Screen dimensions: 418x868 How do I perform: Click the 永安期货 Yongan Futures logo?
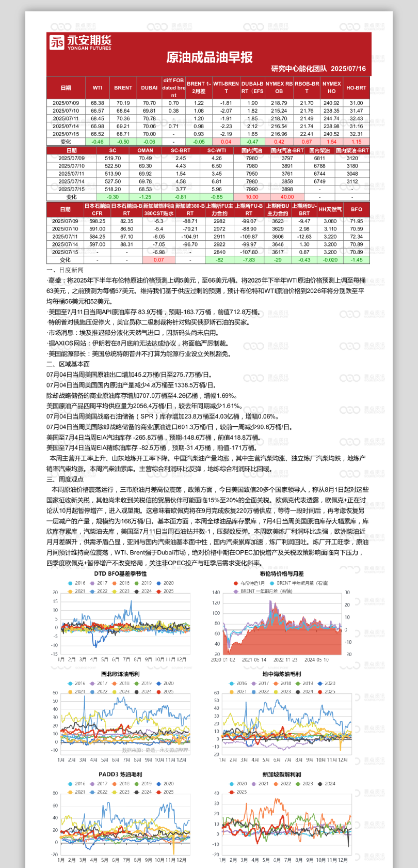[x=81, y=42]
